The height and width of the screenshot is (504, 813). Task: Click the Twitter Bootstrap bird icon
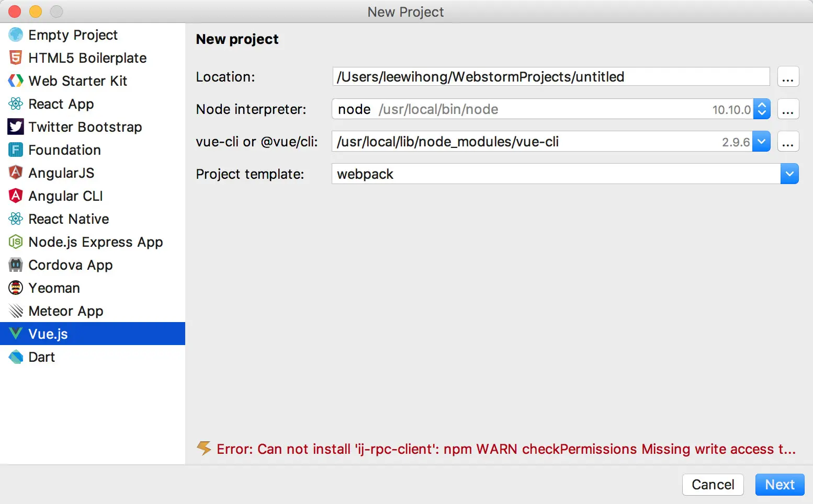[x=16, y=127]
